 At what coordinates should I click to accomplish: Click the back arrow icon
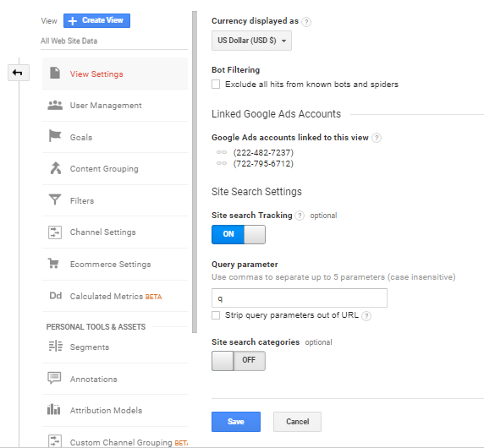(x=18, y=73)
